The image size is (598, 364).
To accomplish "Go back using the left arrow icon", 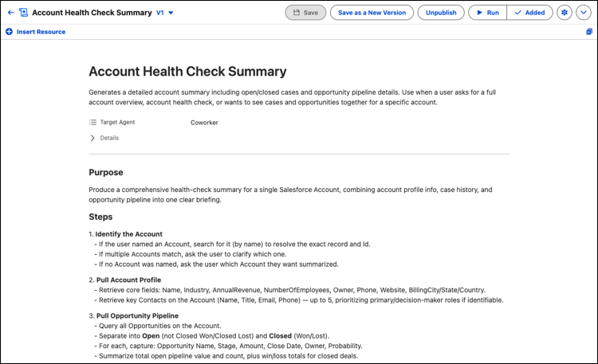I will [10, 13].
